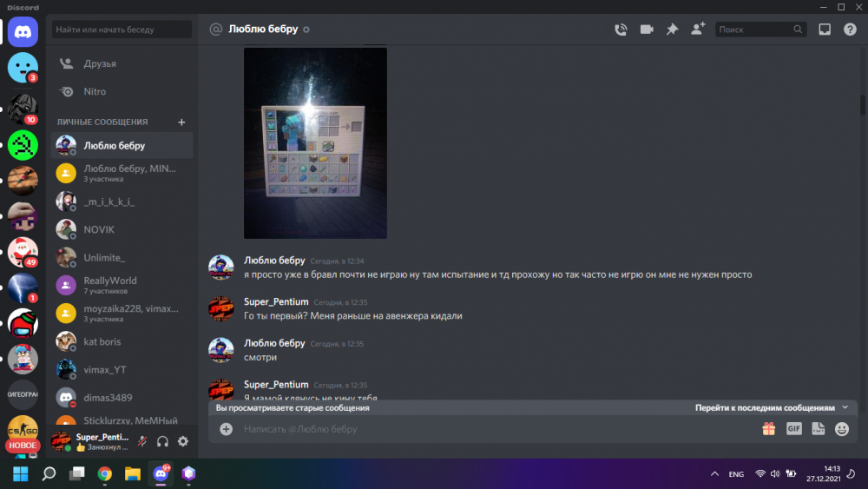Screen dimensions: 868x489
Task: Open Windows taskbar search
Action: (49, 474)
